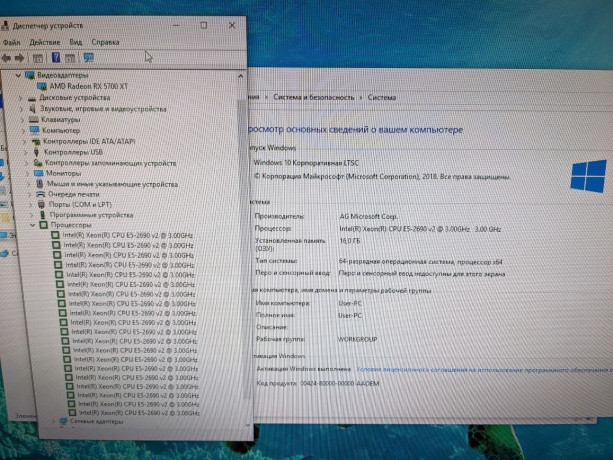Collapse the Процессоры node

pyautogui.click(x=33, y=225)
